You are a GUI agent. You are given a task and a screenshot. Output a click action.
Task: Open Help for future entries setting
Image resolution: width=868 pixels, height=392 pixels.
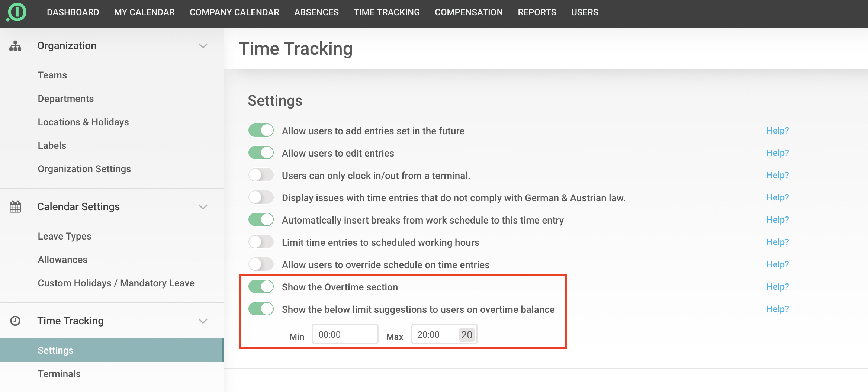(777, 131)
